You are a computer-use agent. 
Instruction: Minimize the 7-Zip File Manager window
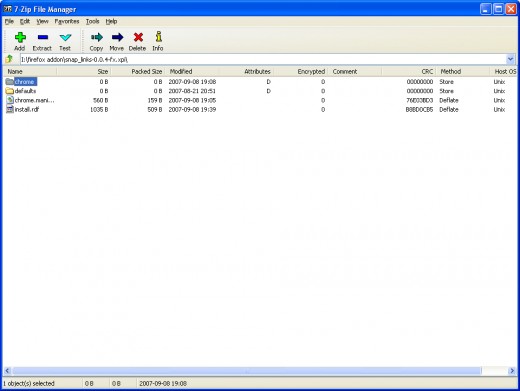486,9
